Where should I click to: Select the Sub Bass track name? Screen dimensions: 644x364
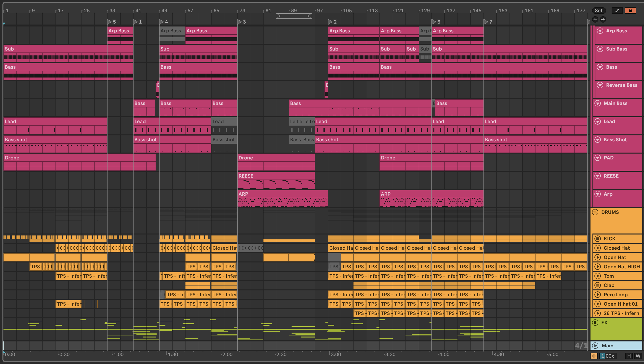pos(617,49)
